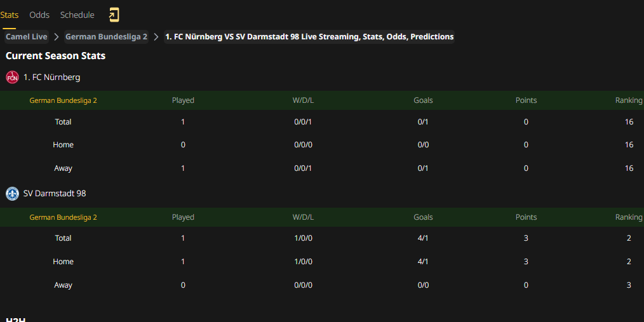
Task: Click the SV Darmstadt 98 team name
Action: pos(55,194)
